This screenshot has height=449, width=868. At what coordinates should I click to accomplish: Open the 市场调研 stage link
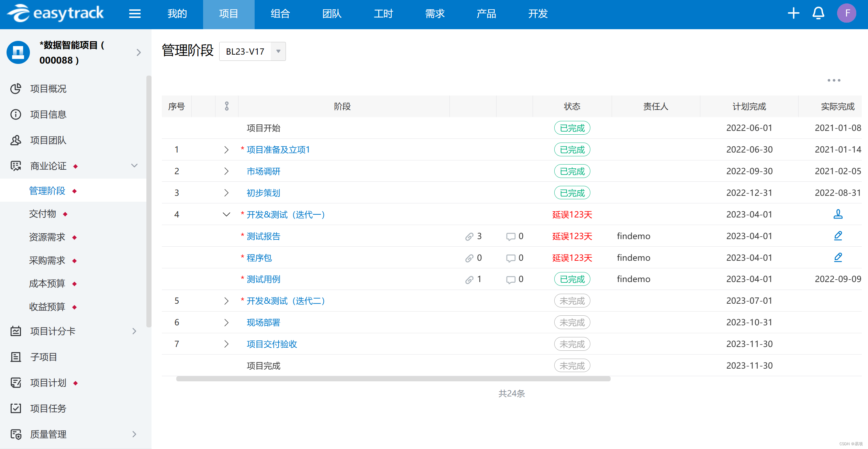tap(264, 171)
